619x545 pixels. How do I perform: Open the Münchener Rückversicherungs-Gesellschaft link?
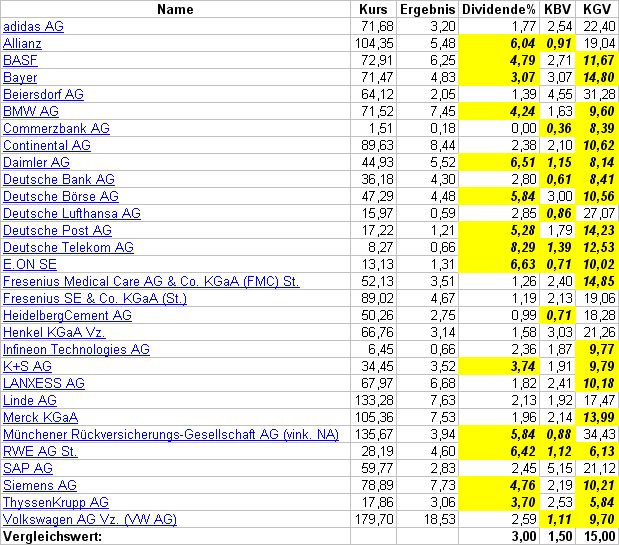[171, 434]
